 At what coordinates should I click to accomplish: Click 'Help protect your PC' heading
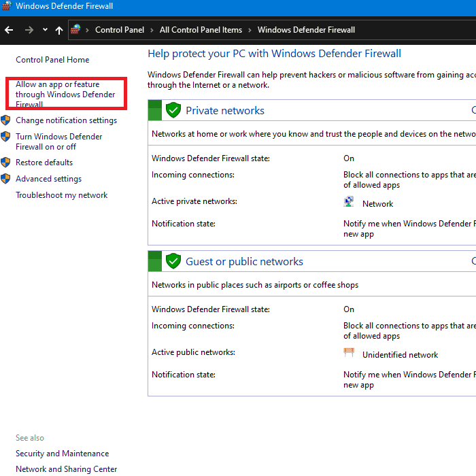pos(274,54)
